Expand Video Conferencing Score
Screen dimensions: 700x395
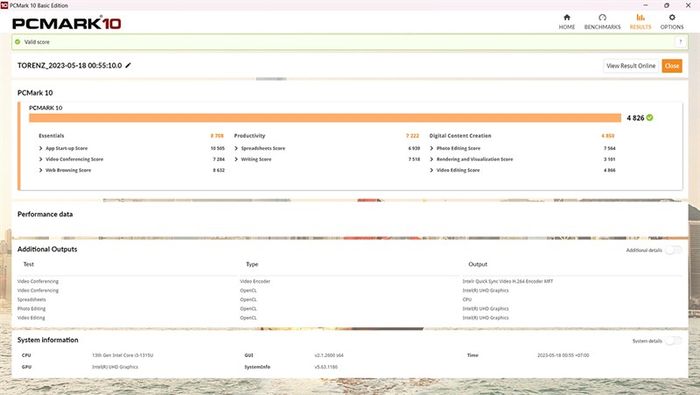41,159
